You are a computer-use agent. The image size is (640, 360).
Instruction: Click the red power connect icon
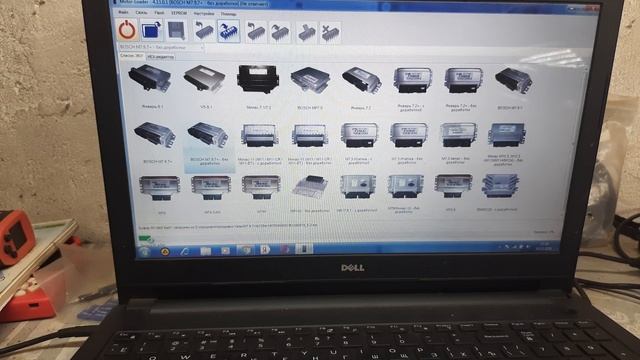pyautogui.click(x=127, y=30)
